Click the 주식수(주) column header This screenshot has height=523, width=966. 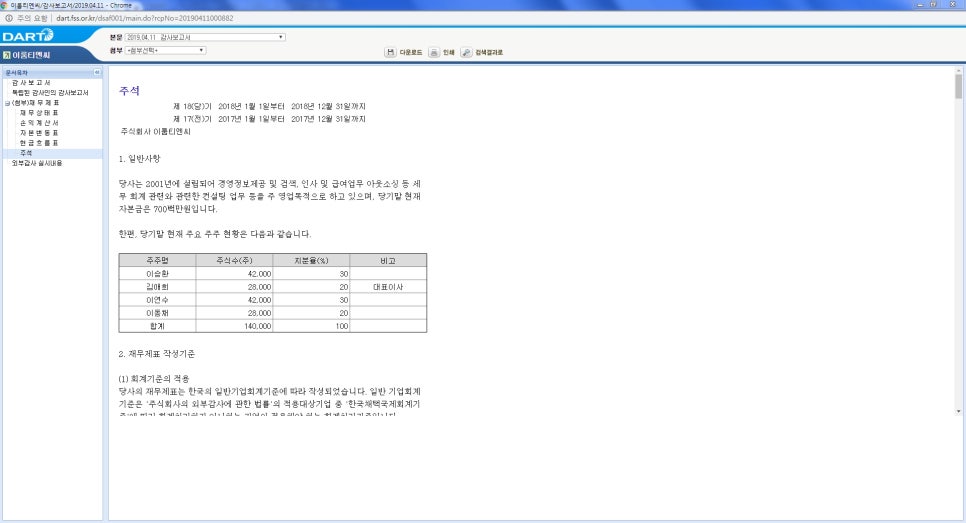click(234, 261)
